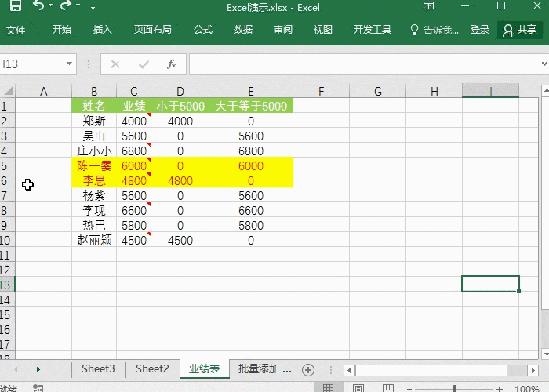Screen dimensions: 549x392
Task: Select the 6600 cell in column E
Action: [x=251, y=210]
